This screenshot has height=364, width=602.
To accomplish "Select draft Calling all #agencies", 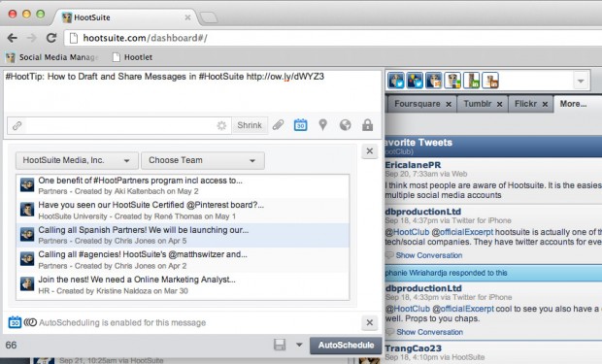I will coord(183,260).
